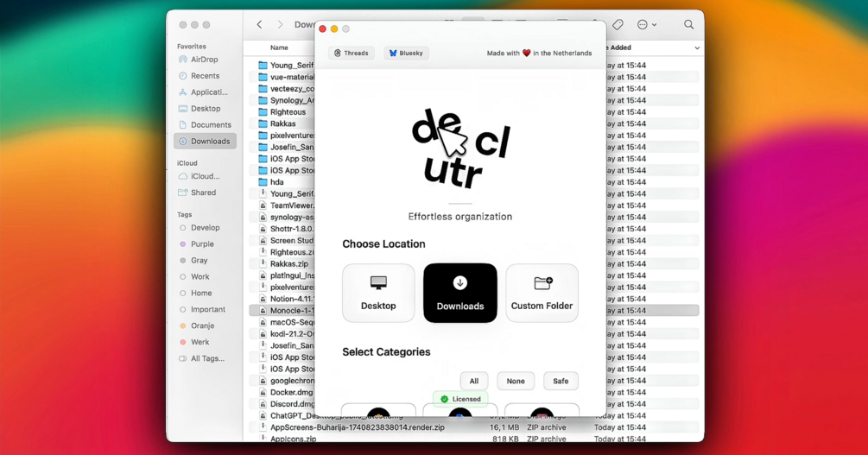Select Docker.dmg in Finder
Image resolution: width=868 pixels, height=455 pixels.
(286, 393)
